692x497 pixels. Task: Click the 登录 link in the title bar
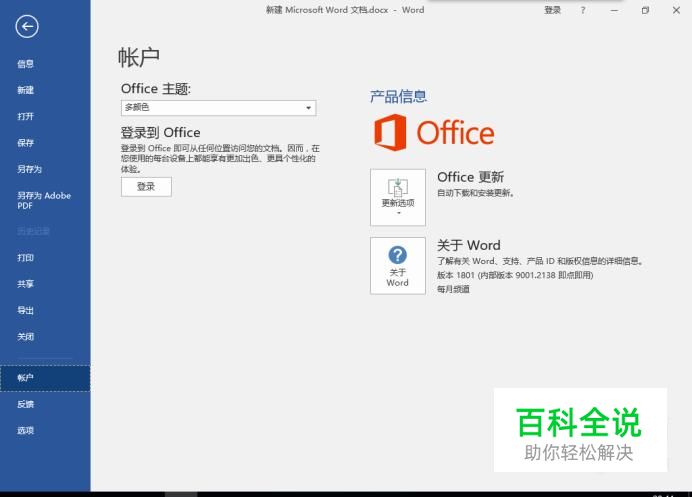[552, 10]
